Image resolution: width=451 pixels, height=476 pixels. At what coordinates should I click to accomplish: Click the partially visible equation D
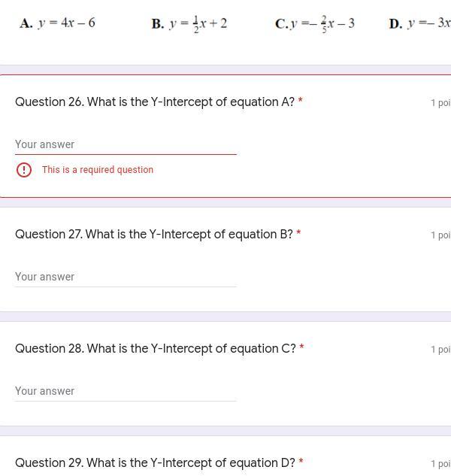coord(419,23)
